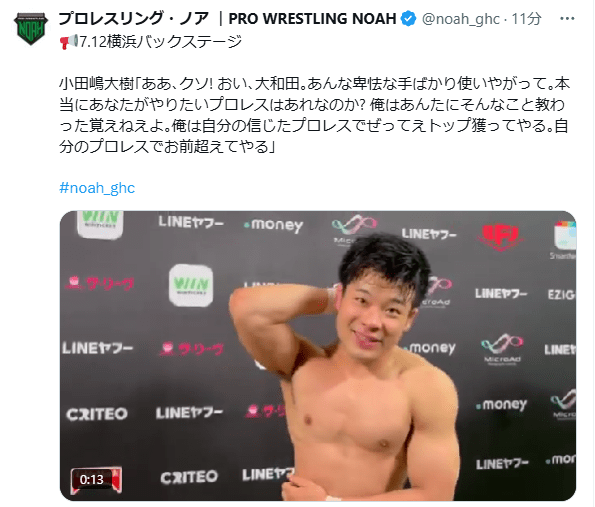Click the red LFJ logo in video
This screenshot has width=595, height=507.
(500, 237)
